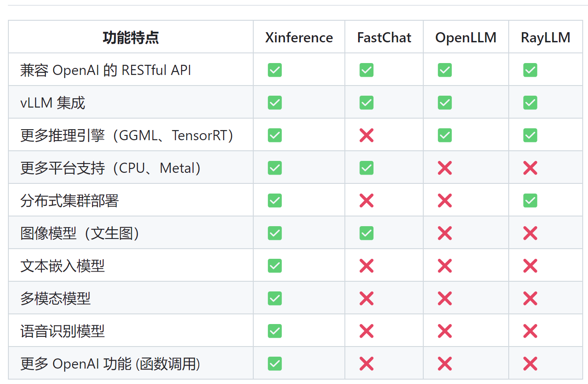Click OpenLLM's checkmark in the 更多推理引擎 row

point(444,135)
